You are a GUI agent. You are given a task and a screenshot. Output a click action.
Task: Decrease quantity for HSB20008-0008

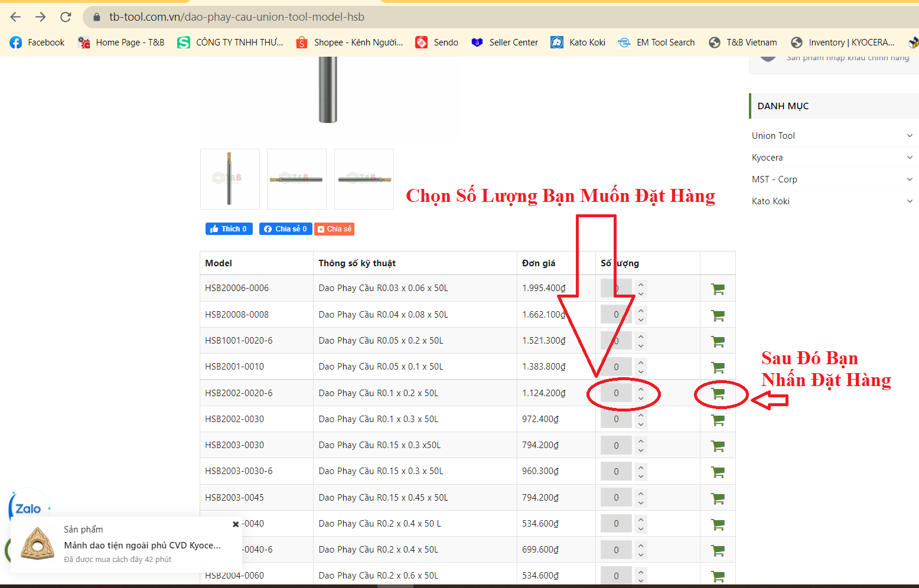641,319
